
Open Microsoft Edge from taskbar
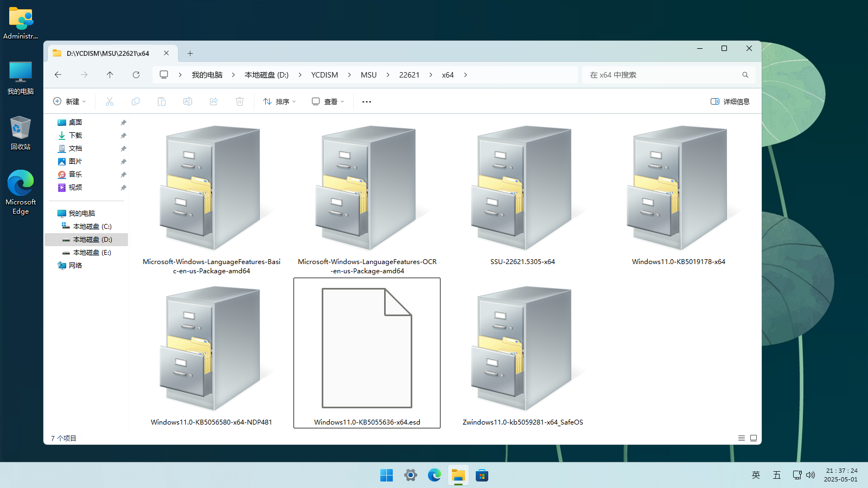click(x=435, y=476)
